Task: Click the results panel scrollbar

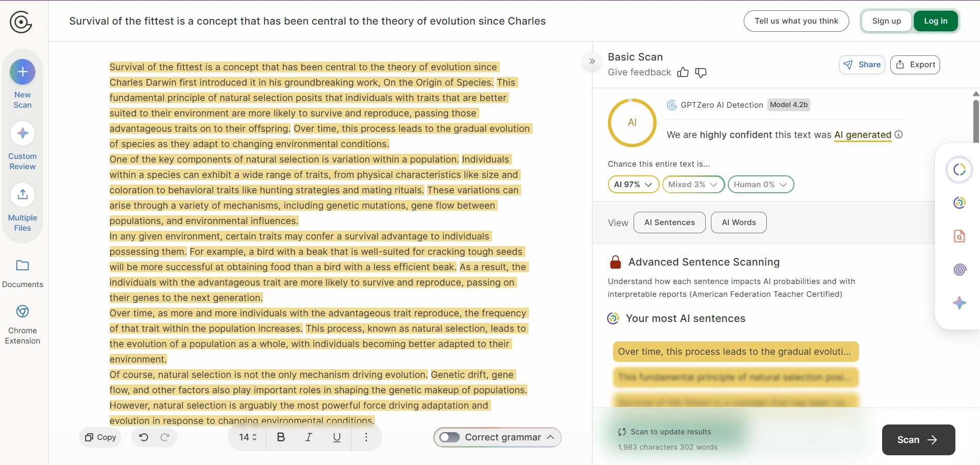Action: tap(976, 121)
